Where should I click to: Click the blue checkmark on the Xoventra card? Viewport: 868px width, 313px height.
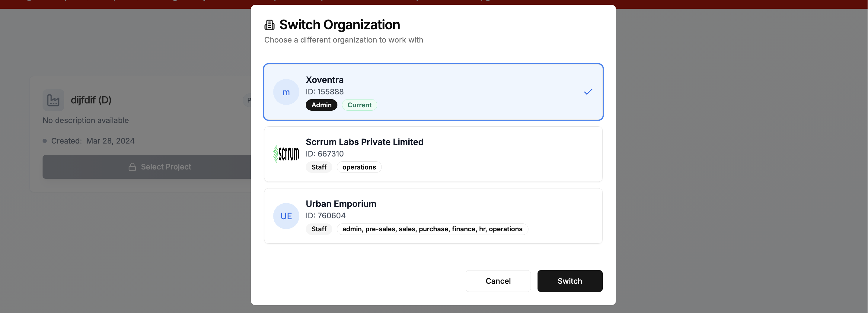(588, 92)
